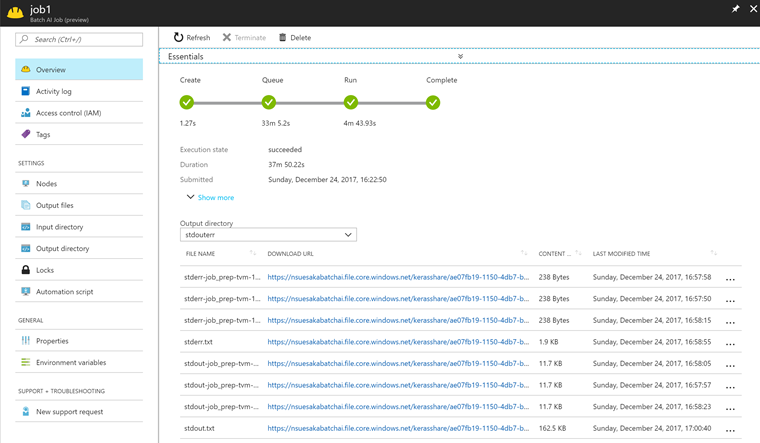Expand the Essentials section chevron

pos(460,56)
